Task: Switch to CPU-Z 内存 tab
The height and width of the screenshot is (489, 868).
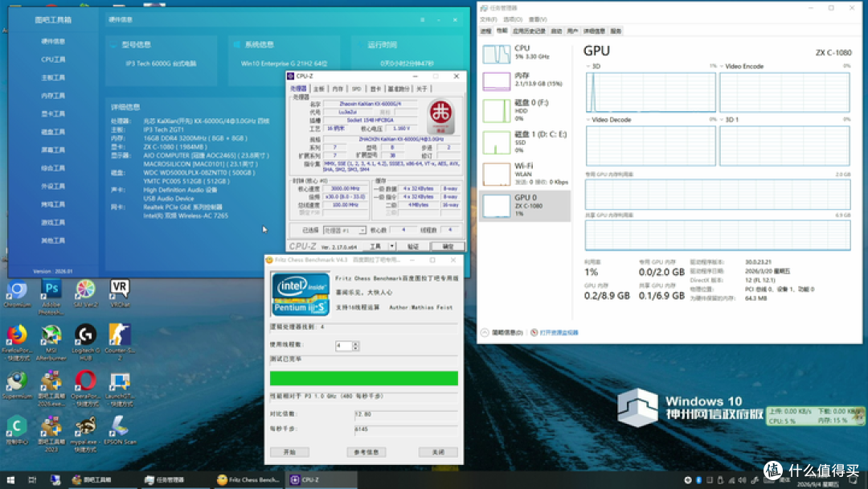Action: [x=338, y=88]
